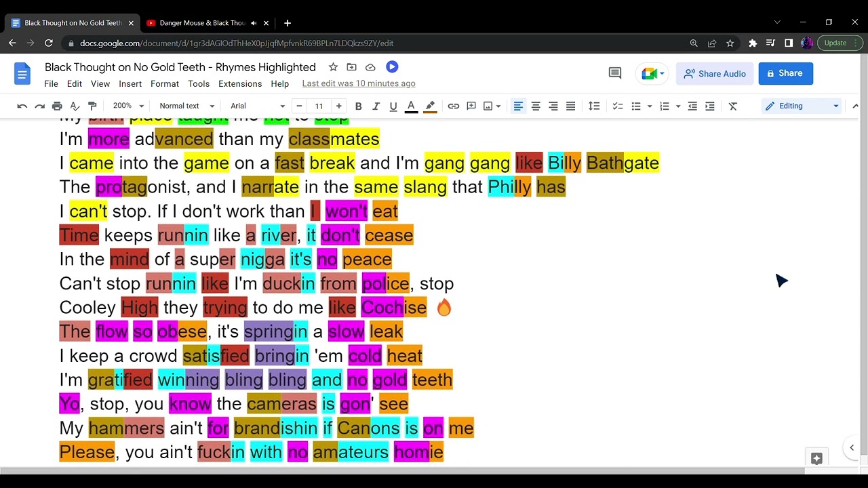Enable left text alignment
This screenshot has width=868, height=488.
point(518,106)
